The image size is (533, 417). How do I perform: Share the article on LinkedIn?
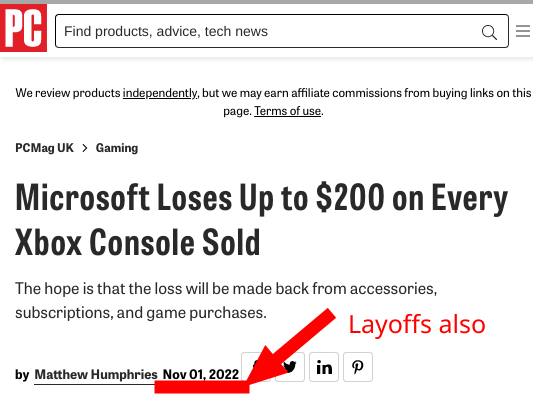coord(324,367)
